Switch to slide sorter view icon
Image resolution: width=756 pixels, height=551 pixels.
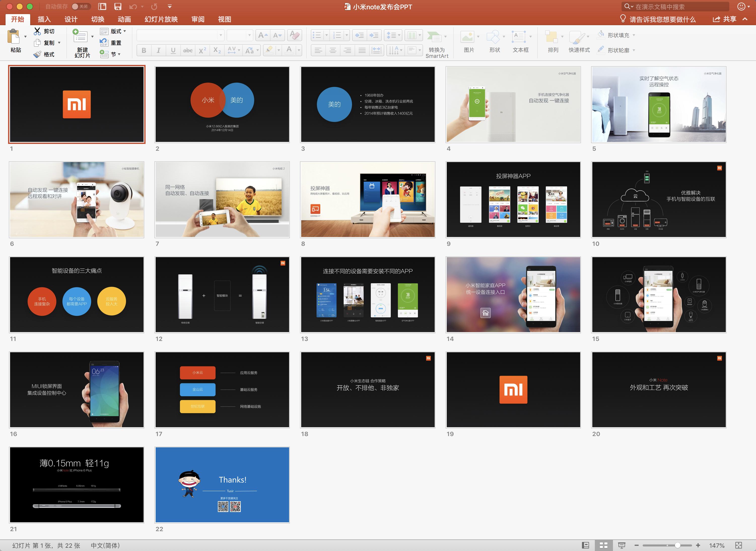(603, 545)
